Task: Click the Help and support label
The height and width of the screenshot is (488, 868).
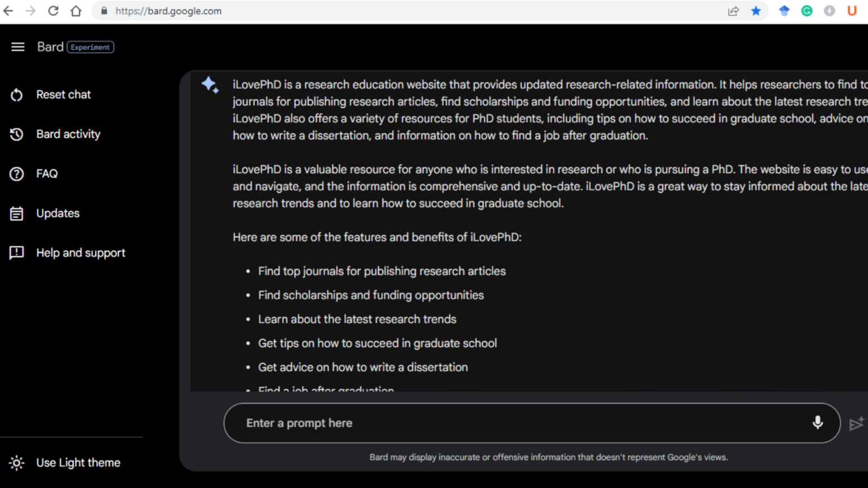Action: tap(81, 252)
